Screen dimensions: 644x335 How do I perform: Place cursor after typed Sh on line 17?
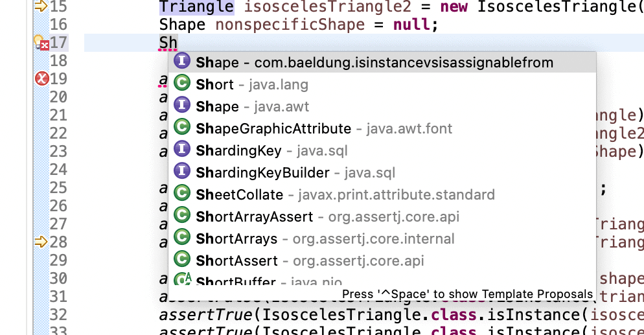pos(178,43)
